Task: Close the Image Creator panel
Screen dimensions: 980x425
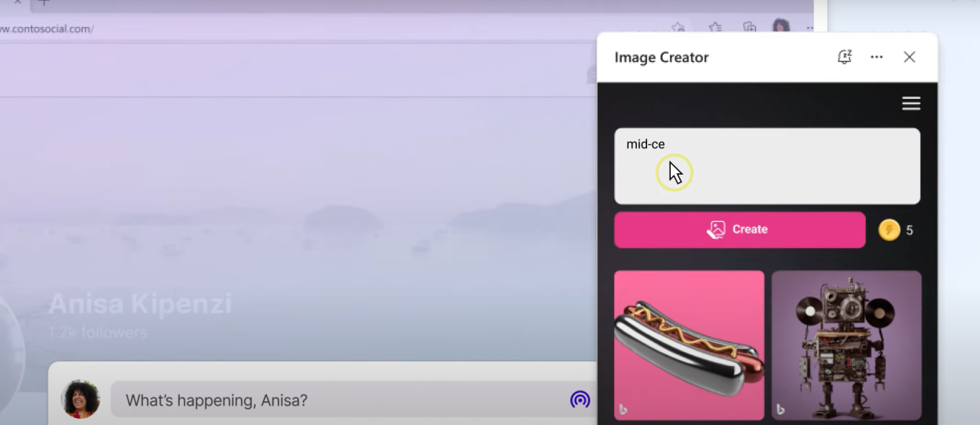Action: coord(910,57)
